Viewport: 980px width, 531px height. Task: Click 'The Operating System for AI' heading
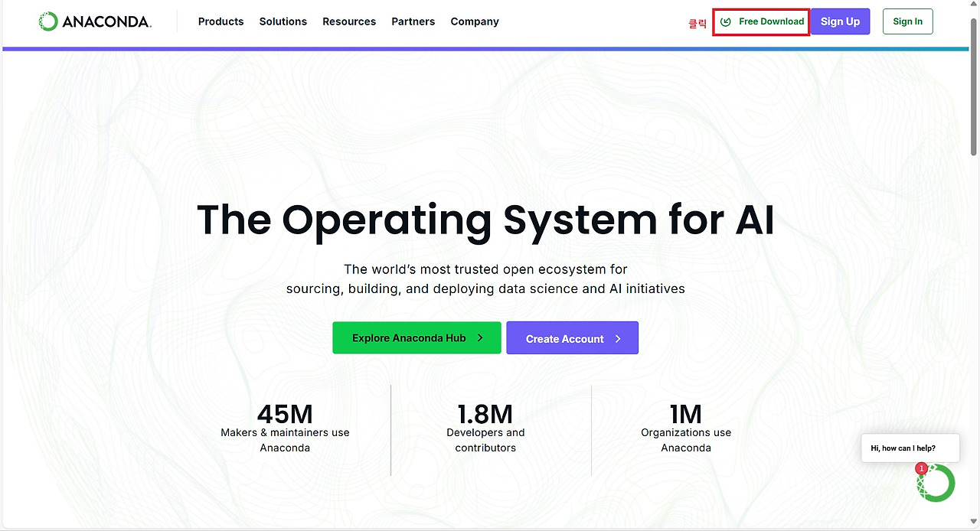click(485, 220)
